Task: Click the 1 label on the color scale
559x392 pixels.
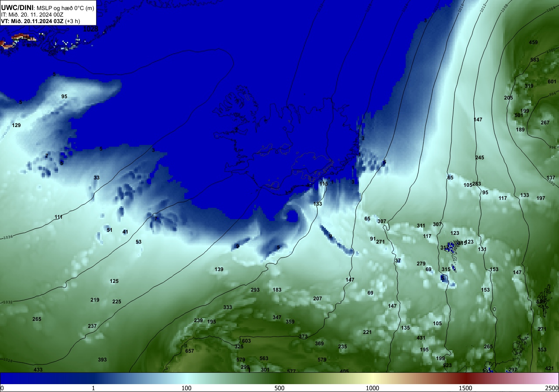Action: pyautogui.click(x=93, y=388)
